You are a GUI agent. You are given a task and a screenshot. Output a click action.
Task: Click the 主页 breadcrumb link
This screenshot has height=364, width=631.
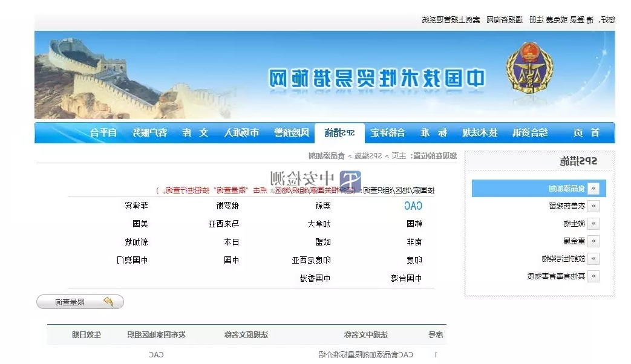coord(399,156)
